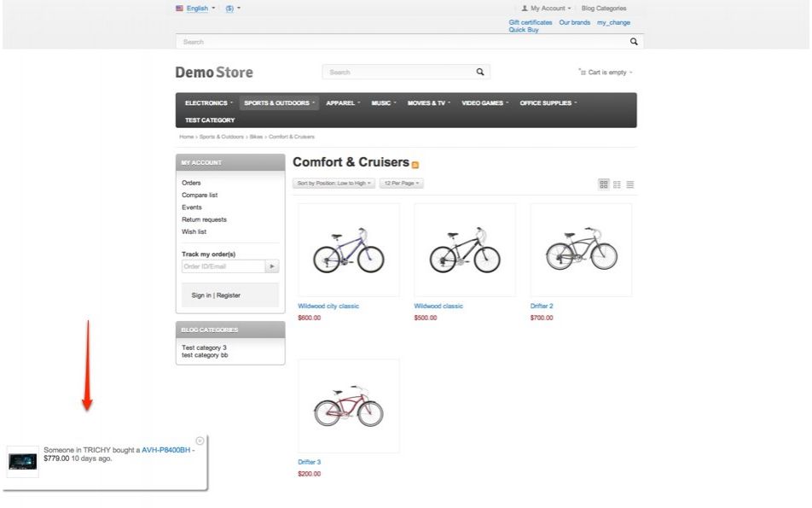Submit the track order arrow button
812x508 pixels.
(x=272, y=266)
